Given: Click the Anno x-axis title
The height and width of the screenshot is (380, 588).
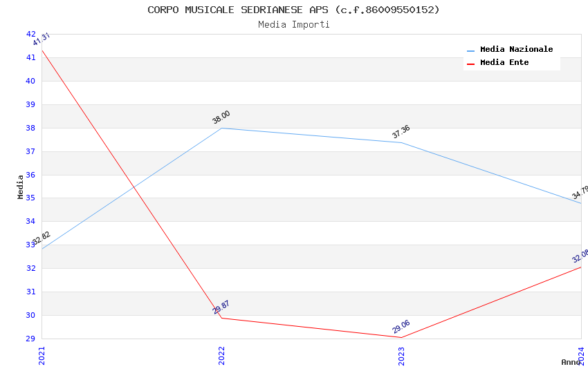Looking at the screenshot, I should click(x=571, y=362).
